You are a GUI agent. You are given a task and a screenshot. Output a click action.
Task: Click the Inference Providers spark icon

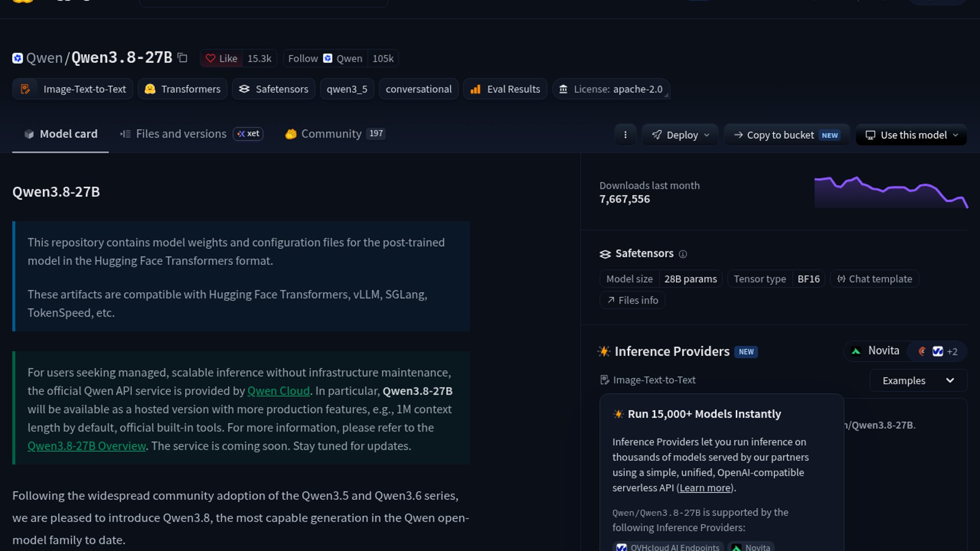click(604, 352)
